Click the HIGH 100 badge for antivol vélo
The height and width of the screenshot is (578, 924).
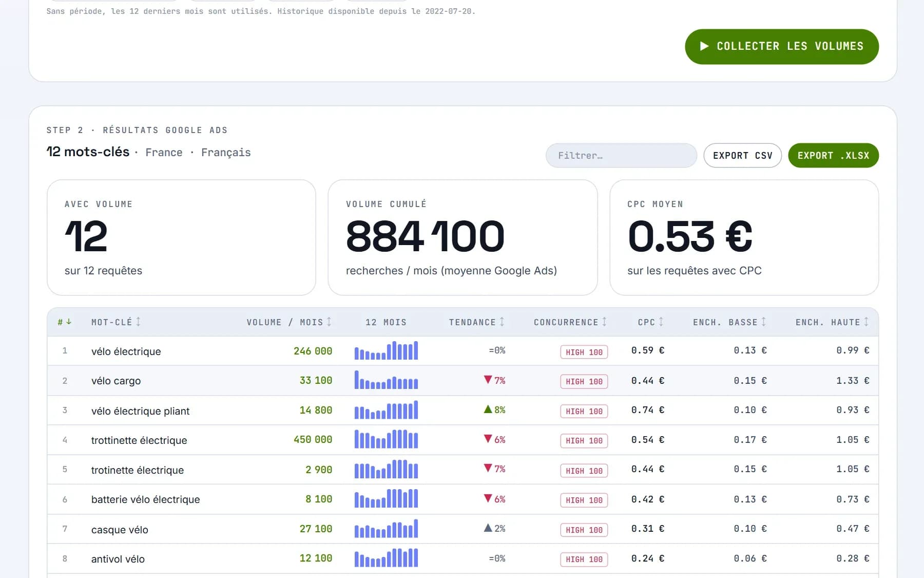584,560
